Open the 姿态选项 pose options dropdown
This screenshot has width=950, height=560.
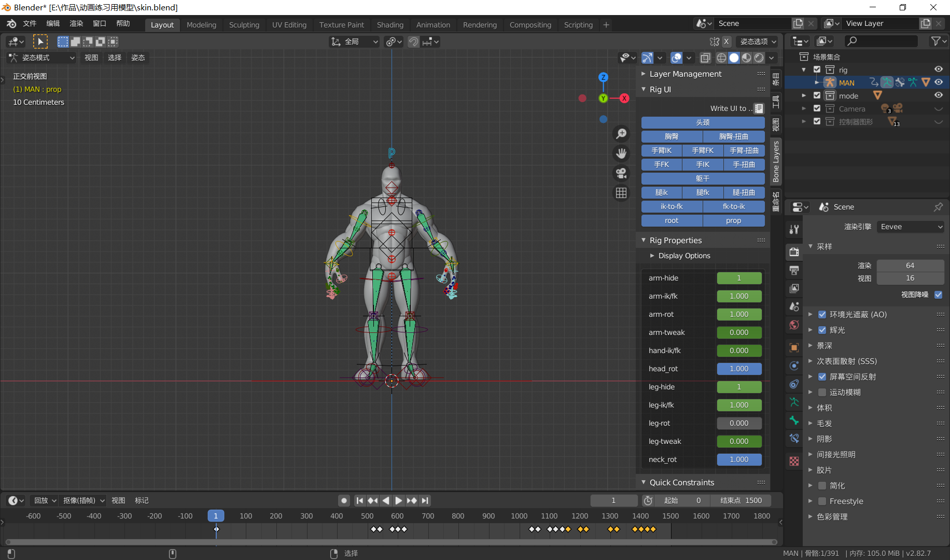click(x=758, y=41)
